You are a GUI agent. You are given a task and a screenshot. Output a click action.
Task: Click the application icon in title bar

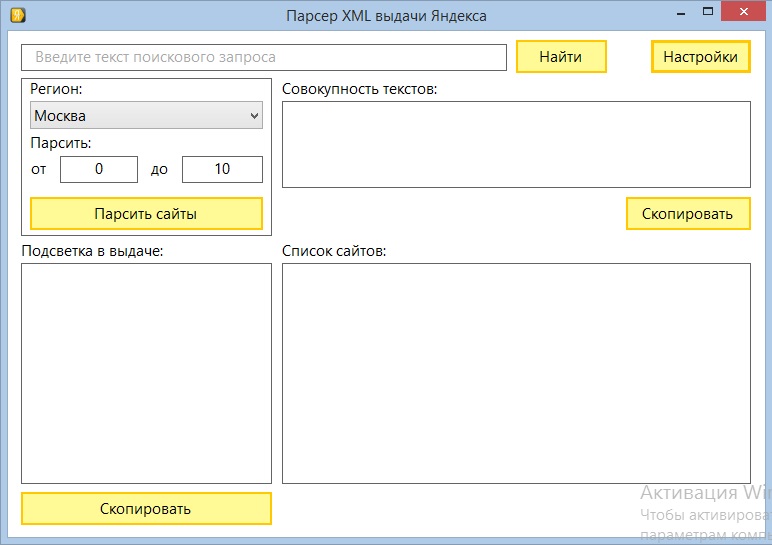18,15
